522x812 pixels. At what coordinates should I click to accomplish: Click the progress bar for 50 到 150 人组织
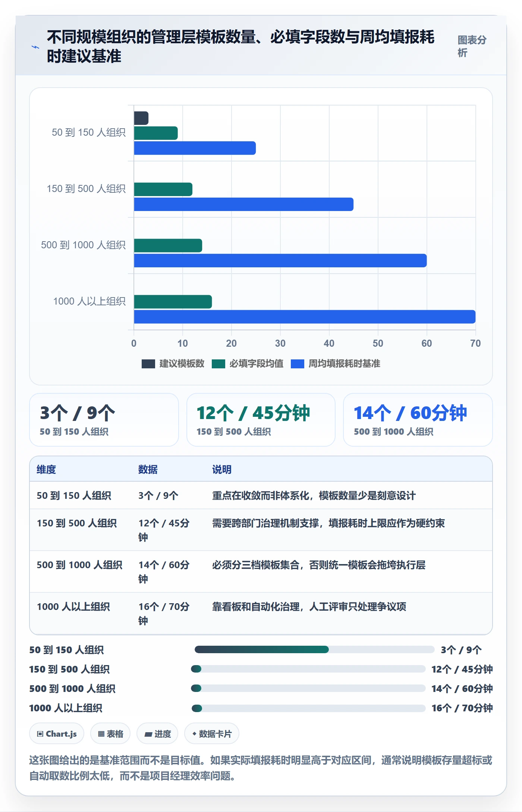pyautogui.click(x=315, y=649)
